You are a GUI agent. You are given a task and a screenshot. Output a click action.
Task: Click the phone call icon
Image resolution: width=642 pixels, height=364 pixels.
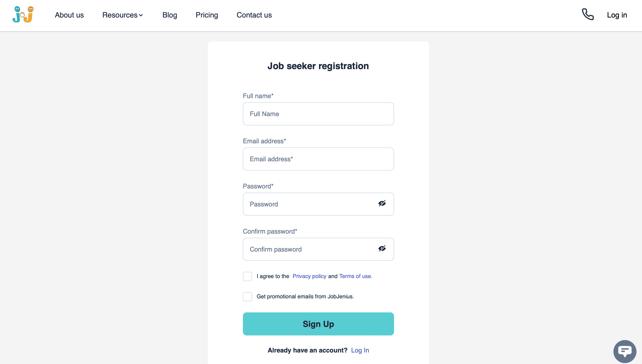[x=588, y=14]
